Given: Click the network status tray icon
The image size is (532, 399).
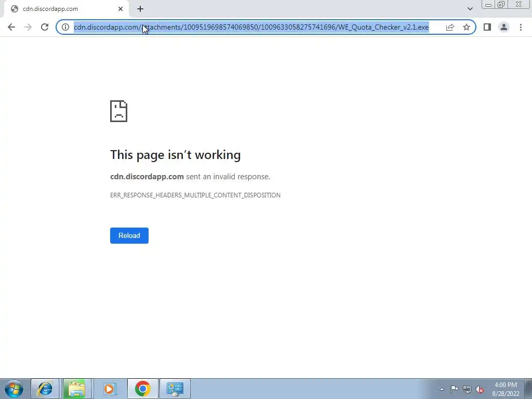Looking at the screenshot, I should 467,389.
